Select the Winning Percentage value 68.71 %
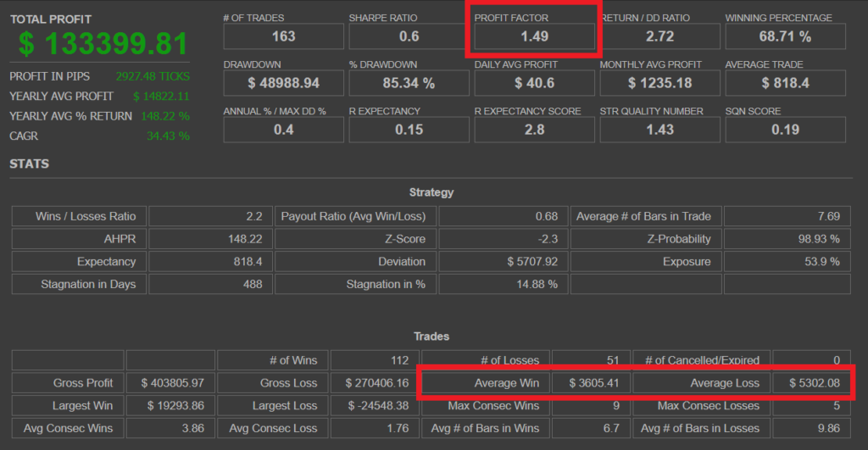The height and width of the screenshot is (450, 868). 785,36
